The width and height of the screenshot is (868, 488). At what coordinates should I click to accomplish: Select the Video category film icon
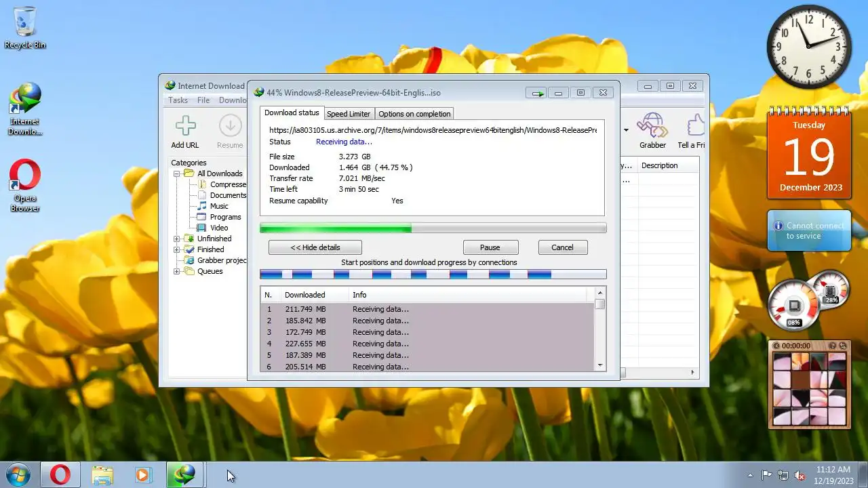(201, 228)
